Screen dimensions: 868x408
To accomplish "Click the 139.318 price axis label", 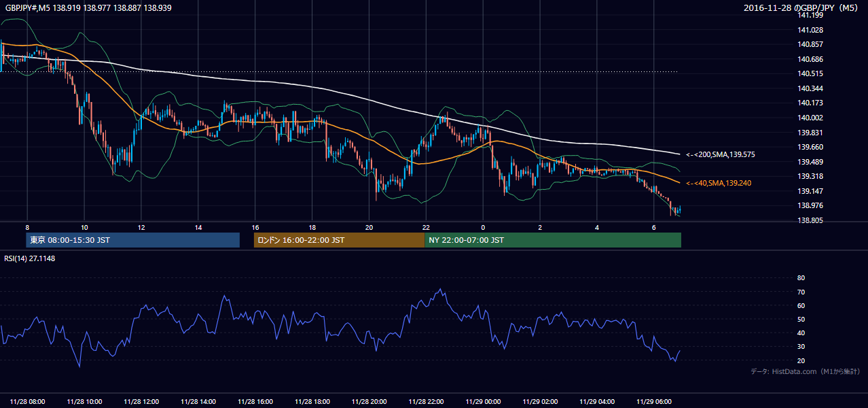I will [810, 176].
